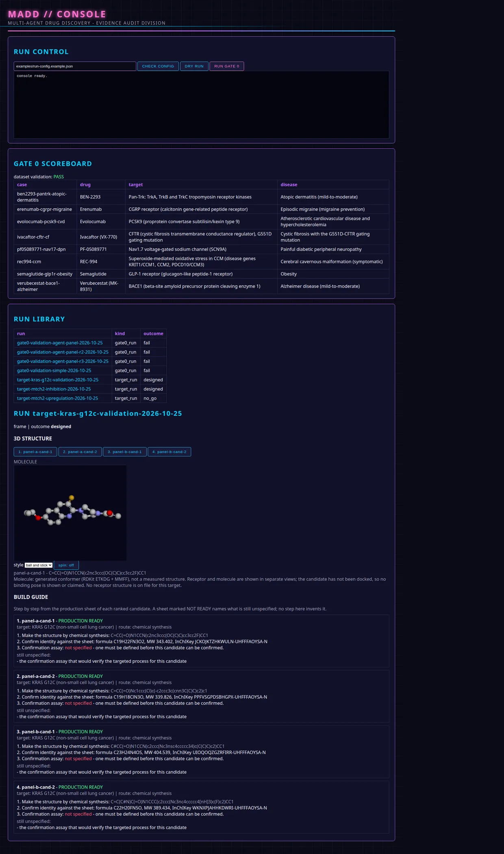Click the verubecestat-bace1-alzheimer case cell

tap(45, 286)
